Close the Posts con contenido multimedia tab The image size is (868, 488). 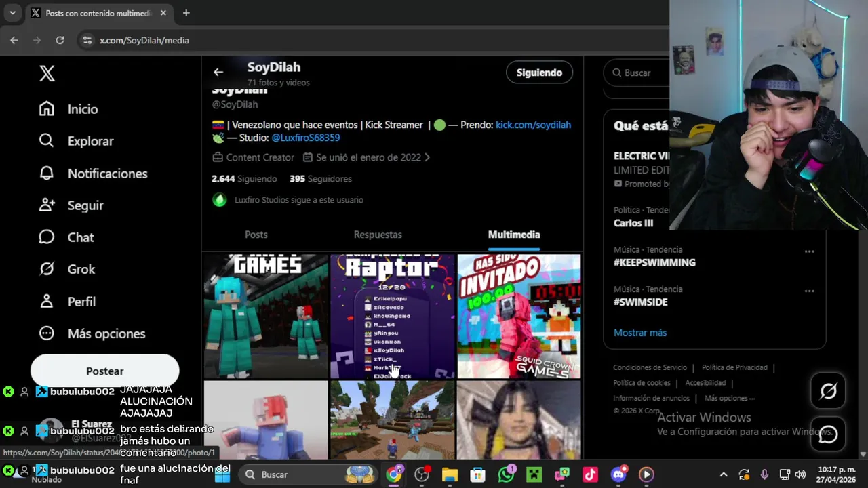pos(163,13)
